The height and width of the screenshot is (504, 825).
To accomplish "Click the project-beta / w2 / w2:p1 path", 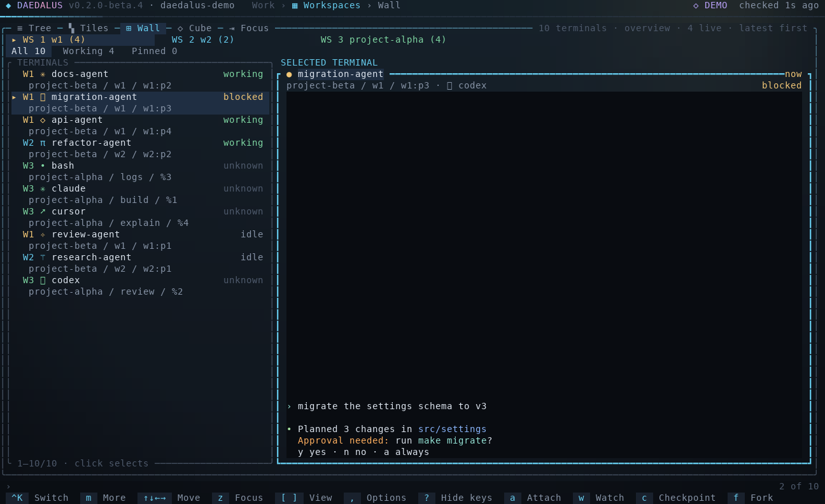I will click(100, 269).
